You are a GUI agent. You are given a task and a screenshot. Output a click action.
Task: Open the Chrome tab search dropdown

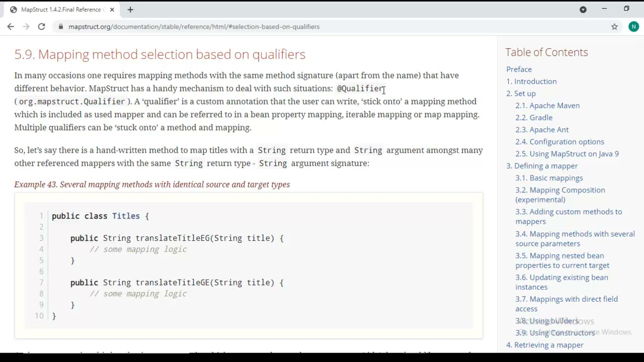click(x=583, y=10)
